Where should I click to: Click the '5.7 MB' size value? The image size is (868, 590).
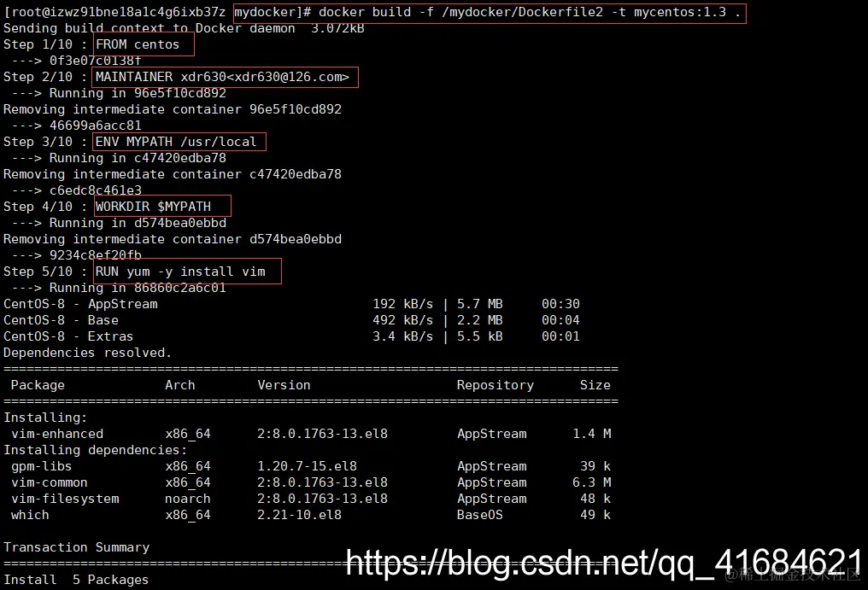point(479,304)
